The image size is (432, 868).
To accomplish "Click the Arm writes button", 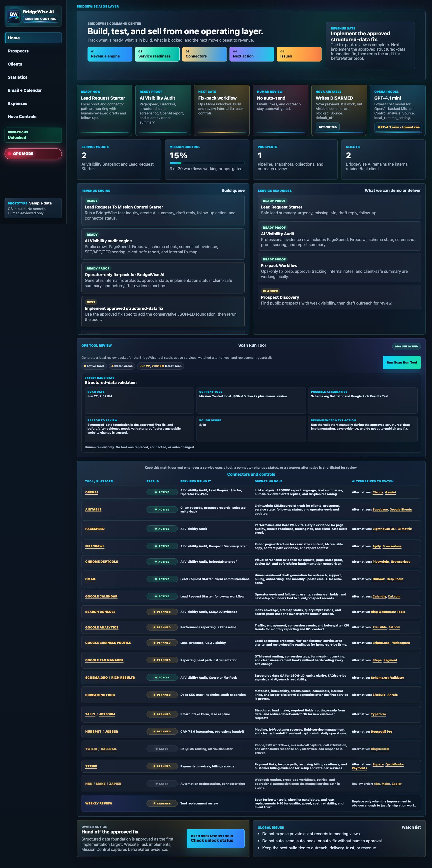I will 328,127.
